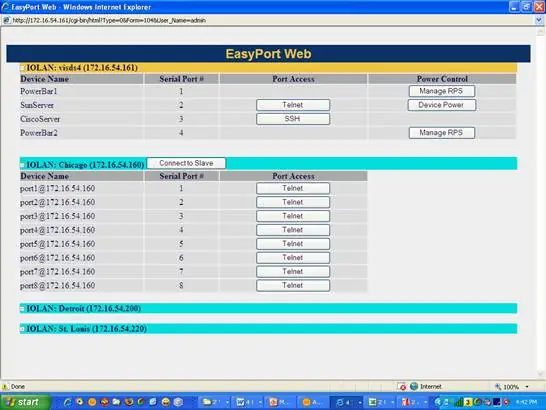Viewport: 546px width, 410px height.
Task: Open Device Power for SunServer
Action: coord(442,105)
